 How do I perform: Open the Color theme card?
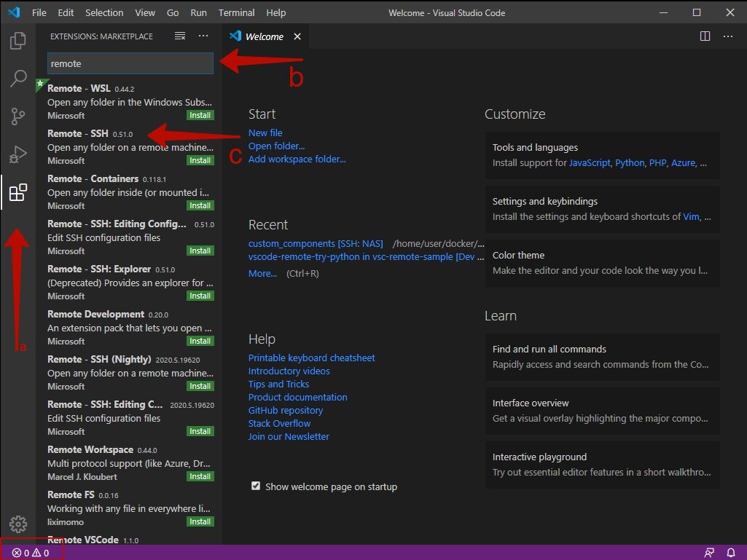pyautogui.click(x=602, y=263)
